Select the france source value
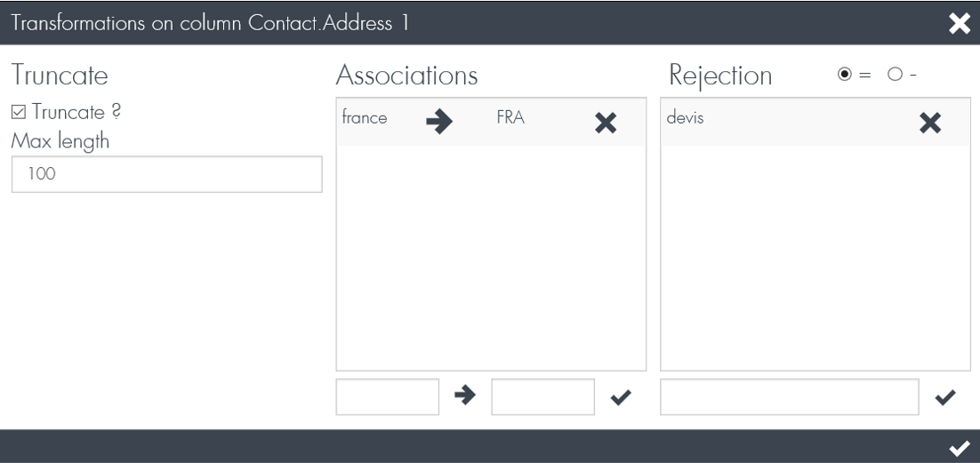Image resolution: width=980 pixels, height=463 pixels. click(x=365, y=117)
